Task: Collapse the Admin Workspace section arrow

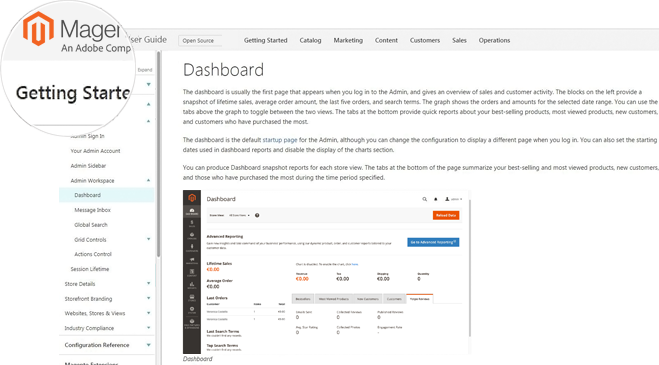Action: pos(148,180)
